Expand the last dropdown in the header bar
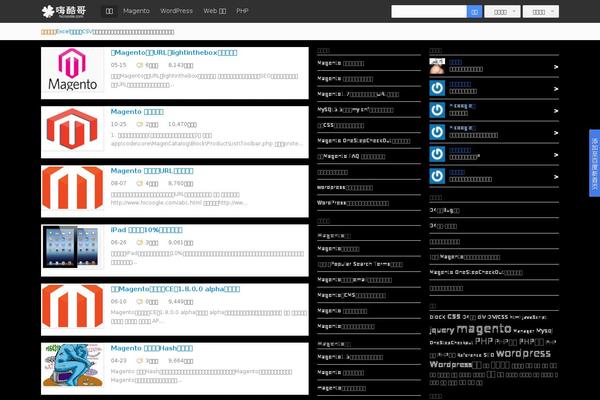 541,11
